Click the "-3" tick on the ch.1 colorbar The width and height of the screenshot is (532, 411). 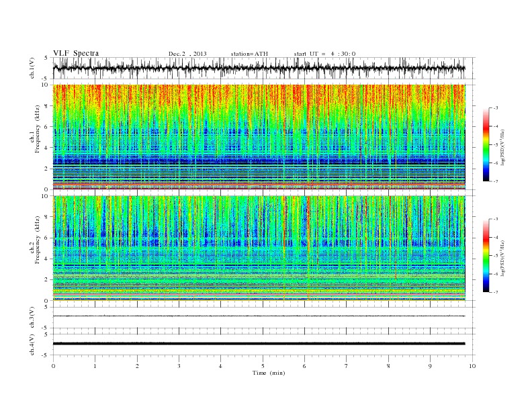point(495,108)
